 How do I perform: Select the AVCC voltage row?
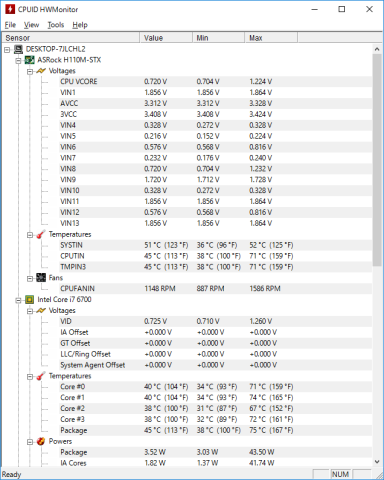[x=216, y=103]
